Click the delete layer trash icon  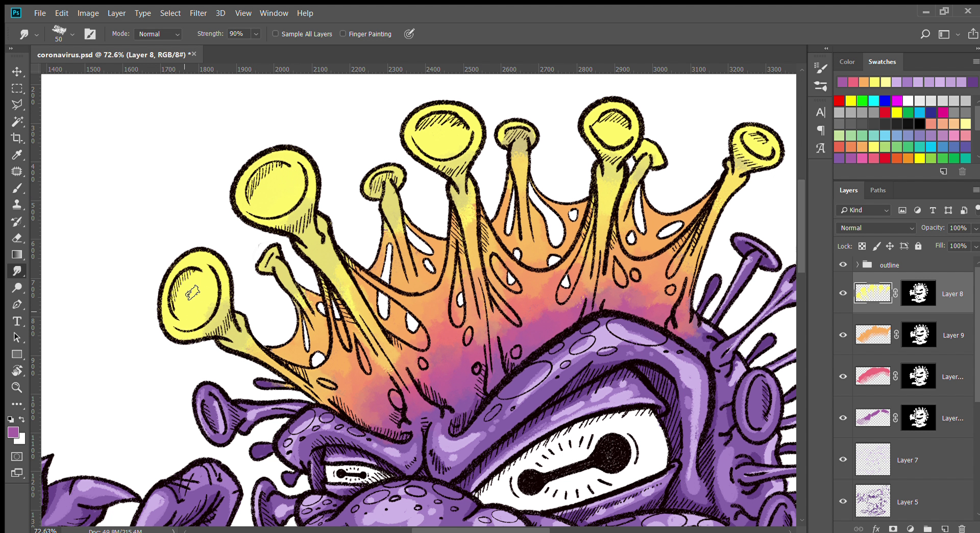click(962, 528)
